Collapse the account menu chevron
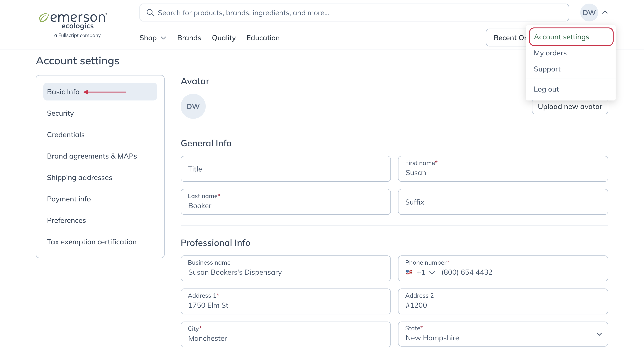This screenshot has width=644, height=347. pyautogui.click(x=605, y=12)
